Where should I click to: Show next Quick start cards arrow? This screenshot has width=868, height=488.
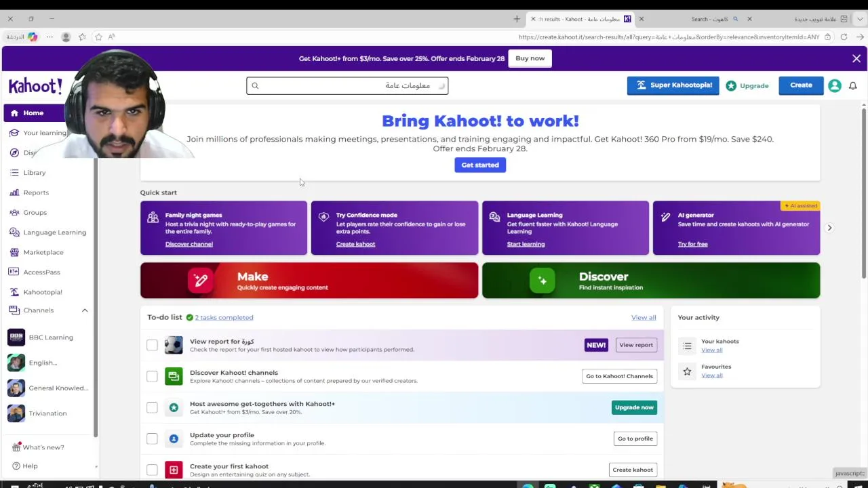[x=829, y=228]
